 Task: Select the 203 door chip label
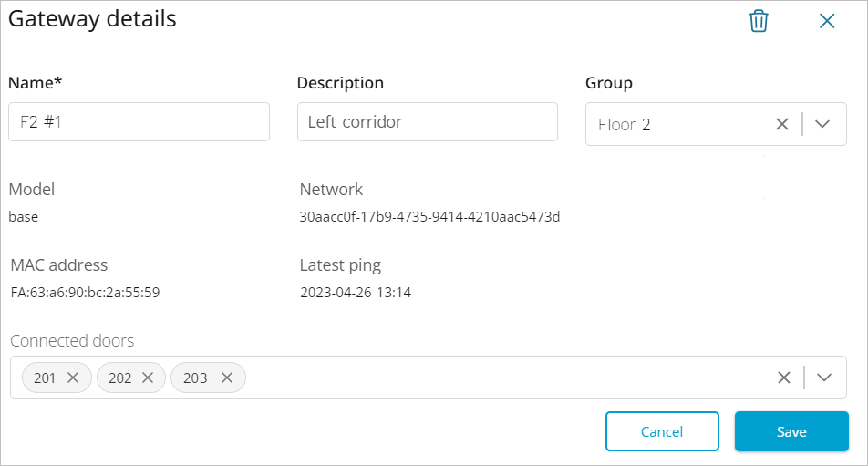click(195, 378)
